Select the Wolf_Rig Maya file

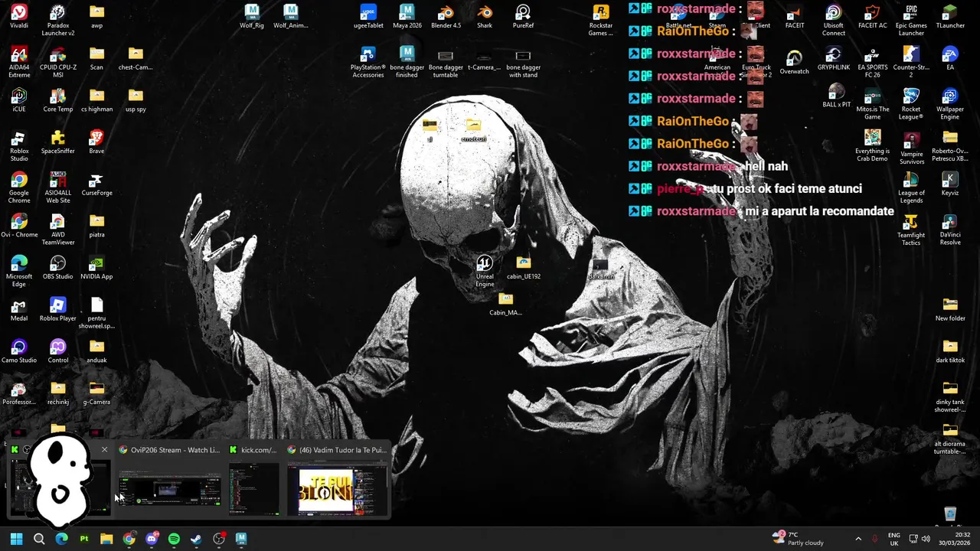coord(252,17)
